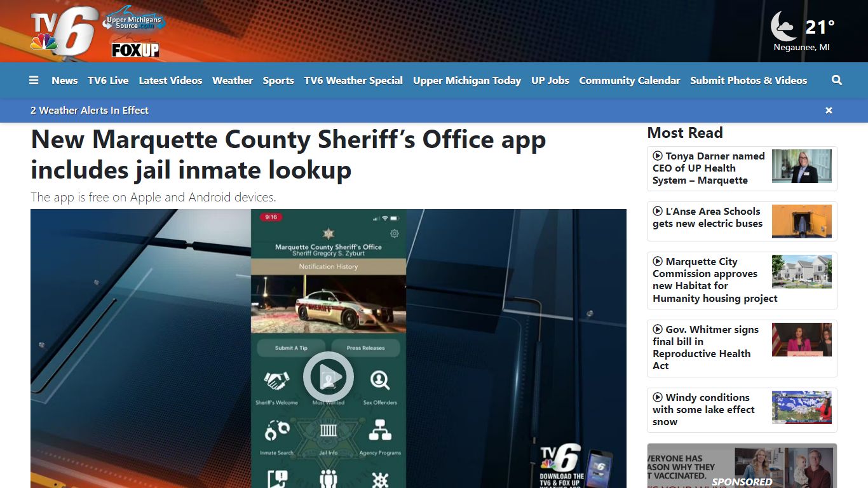The width and height of the screenshot is (868, 488).
Task: Open the News menu item
Action: [x=65, y=80]
